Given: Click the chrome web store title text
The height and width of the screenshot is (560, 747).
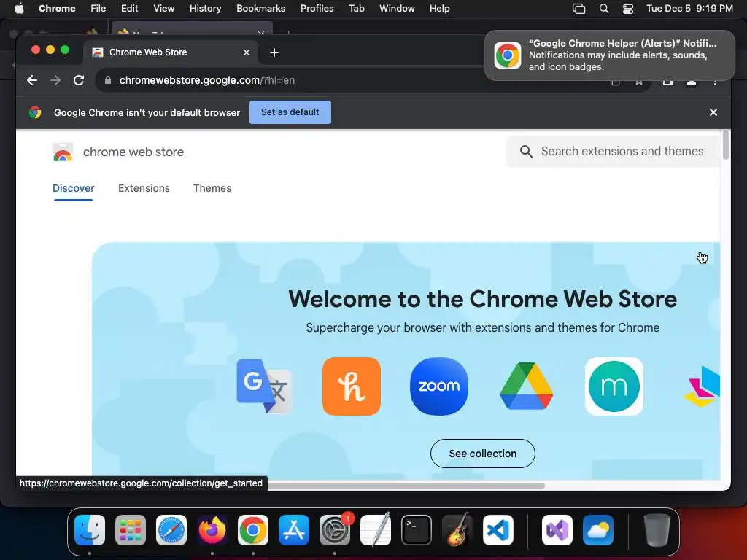Looking at the screenshot, I should click(133, 152).
